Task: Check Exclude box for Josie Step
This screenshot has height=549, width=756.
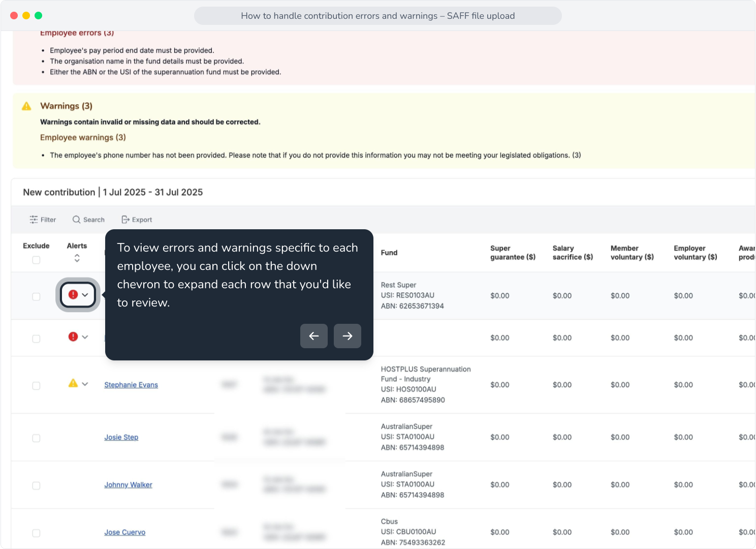Action: (36, 438)
